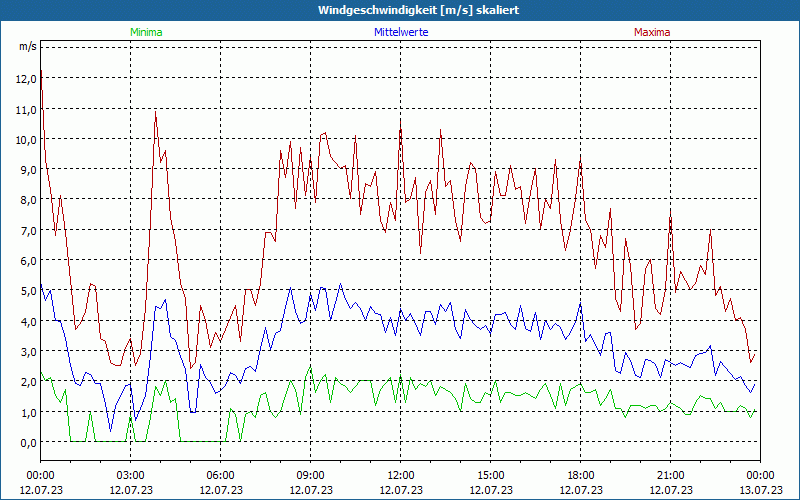The width and height of the screenshot is (800, 500).
Task: Click the '3,0' y-axis value
Action: (30, 352)
